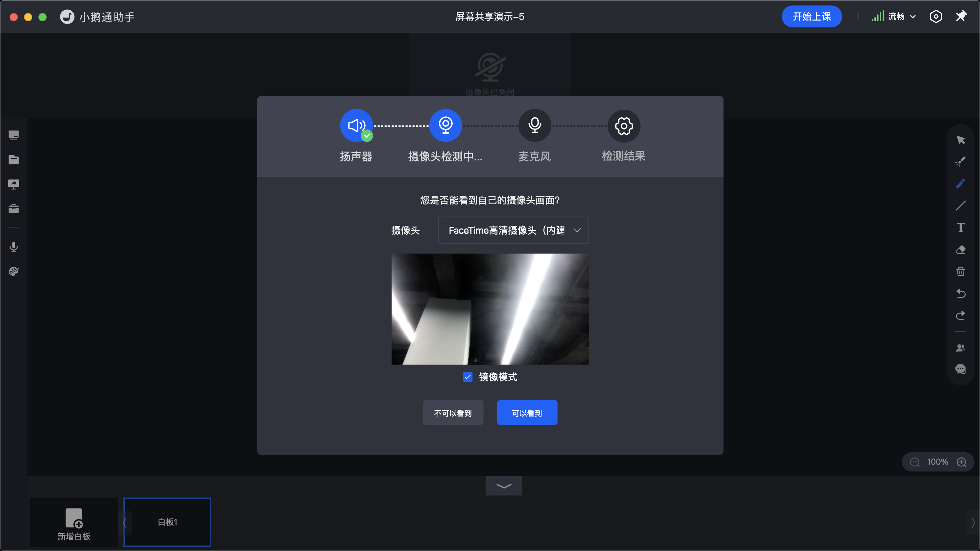This screenshot has height=551, width=980.
Task: Select the 麦克风 microphone step icon
Action: tap(535, 125)
